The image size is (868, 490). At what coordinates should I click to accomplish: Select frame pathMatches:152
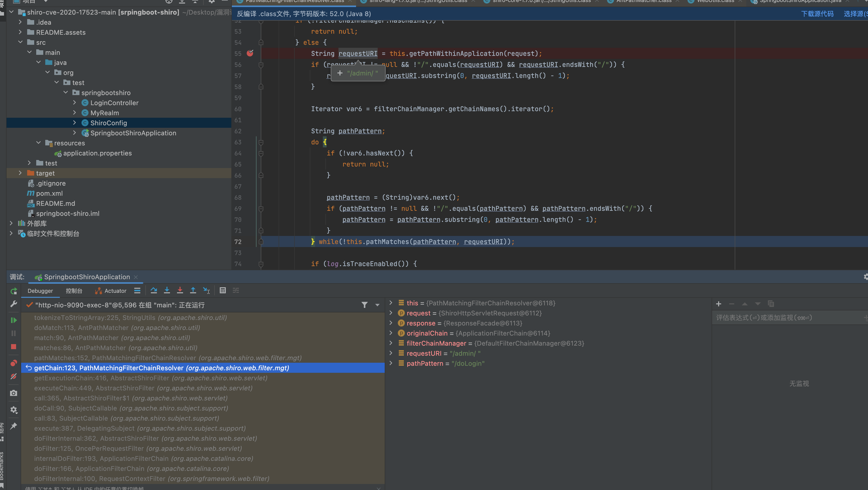click(x=203, y=357)
